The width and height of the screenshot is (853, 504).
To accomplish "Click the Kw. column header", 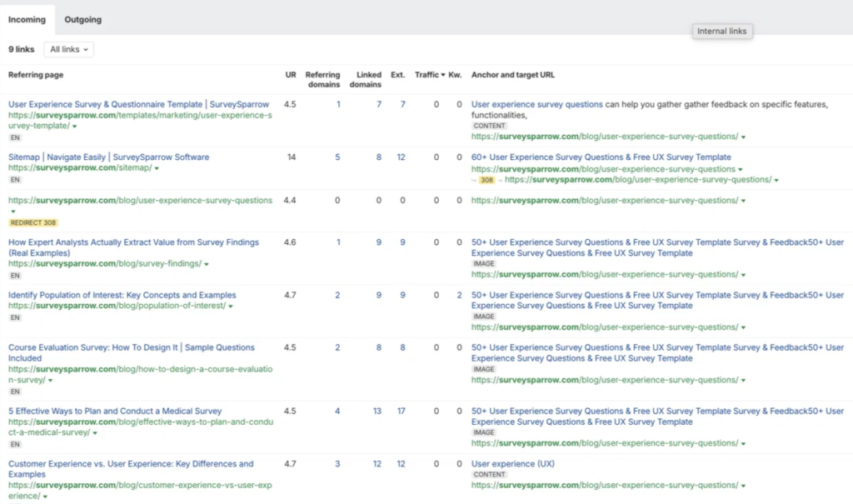I will click(455, 75).
